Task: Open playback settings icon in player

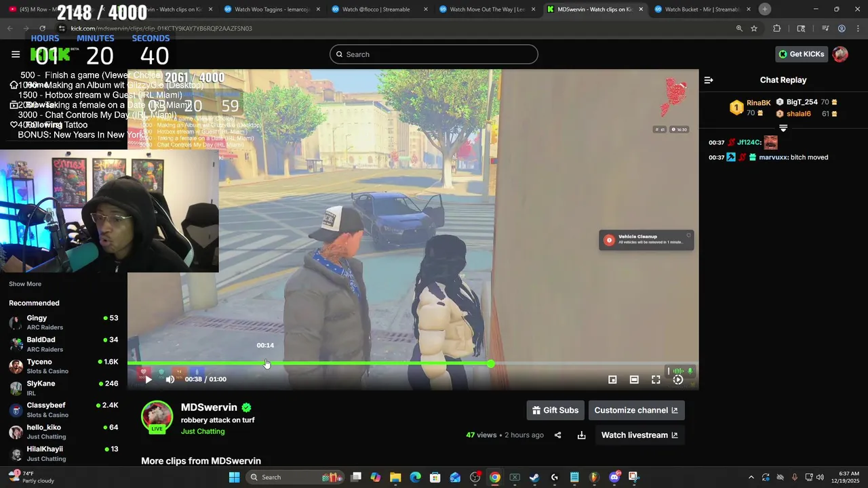Action: pyautogui.click(x=677, y=380)
